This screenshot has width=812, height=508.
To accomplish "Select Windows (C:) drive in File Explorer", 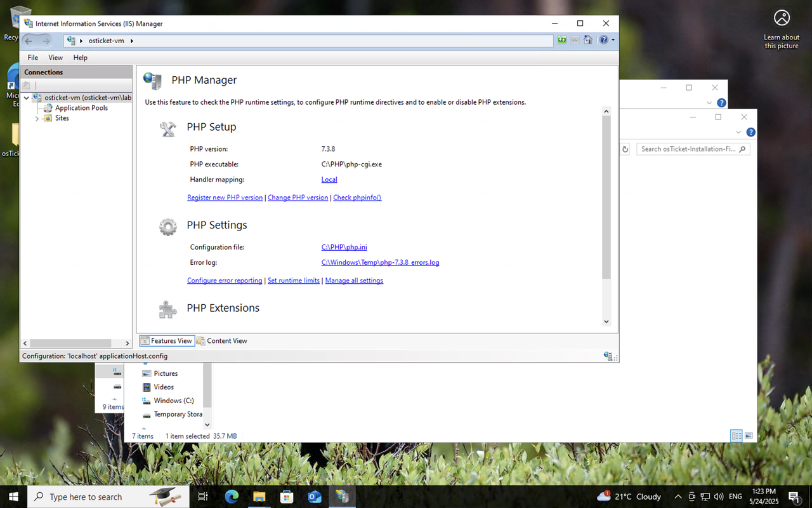I will pyautogui.click(x=174, y=401).
